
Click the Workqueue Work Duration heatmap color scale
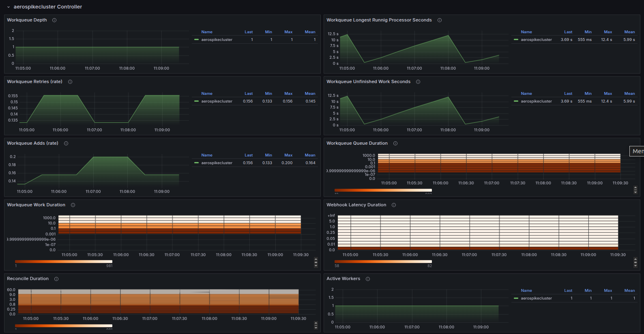(64, 262)
